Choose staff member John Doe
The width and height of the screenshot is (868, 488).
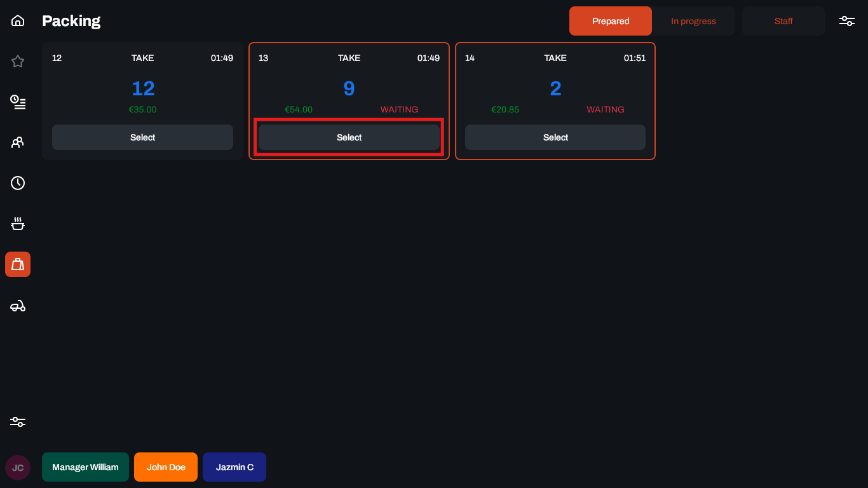click(x=166, y=467)
